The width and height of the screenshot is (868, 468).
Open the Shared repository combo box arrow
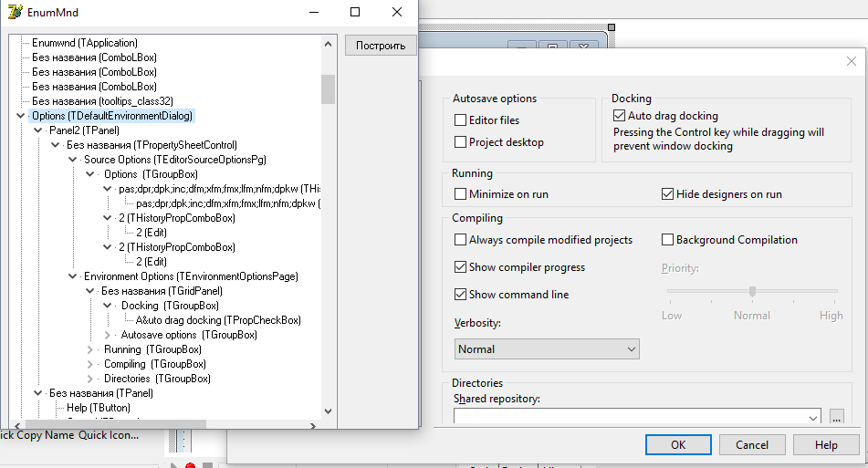812,418
